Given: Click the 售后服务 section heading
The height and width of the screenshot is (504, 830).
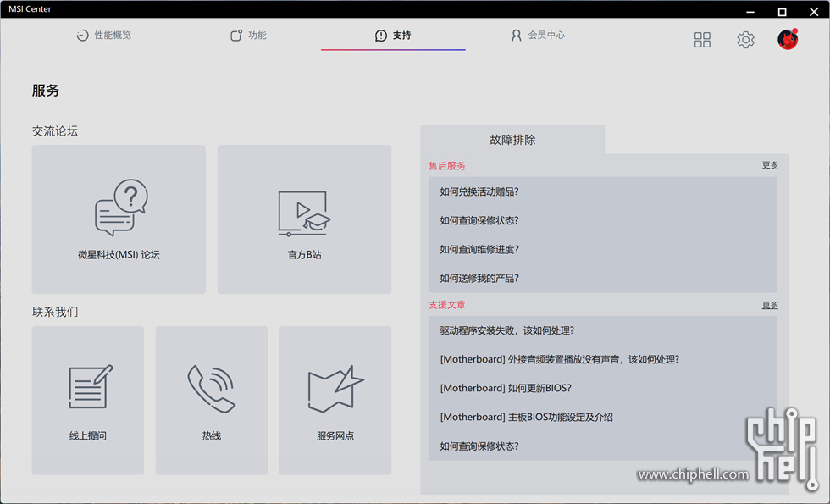Looking at the screenshot, I should point(447,166).
